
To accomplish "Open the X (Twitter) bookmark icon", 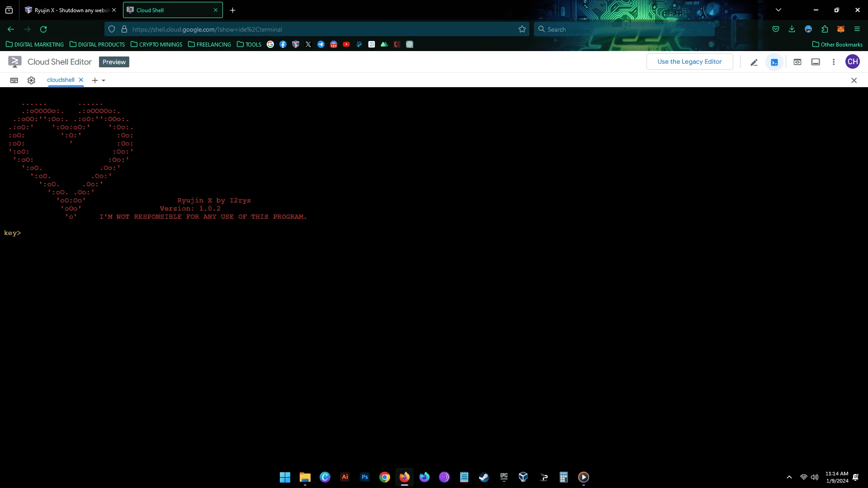I will [308, 44].
